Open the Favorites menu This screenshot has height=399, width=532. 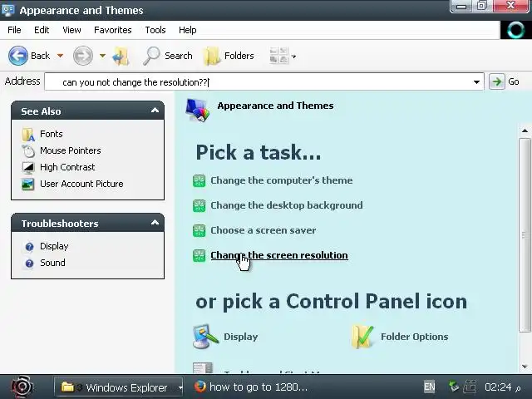click(x=113, y=30)
